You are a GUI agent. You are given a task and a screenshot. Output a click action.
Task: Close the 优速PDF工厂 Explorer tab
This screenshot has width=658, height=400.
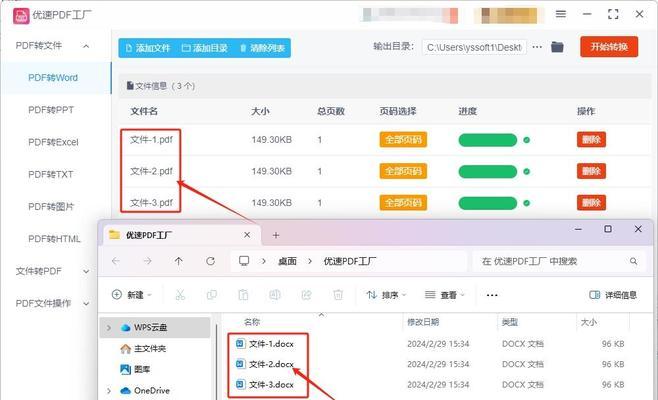[x=247, y=235]
